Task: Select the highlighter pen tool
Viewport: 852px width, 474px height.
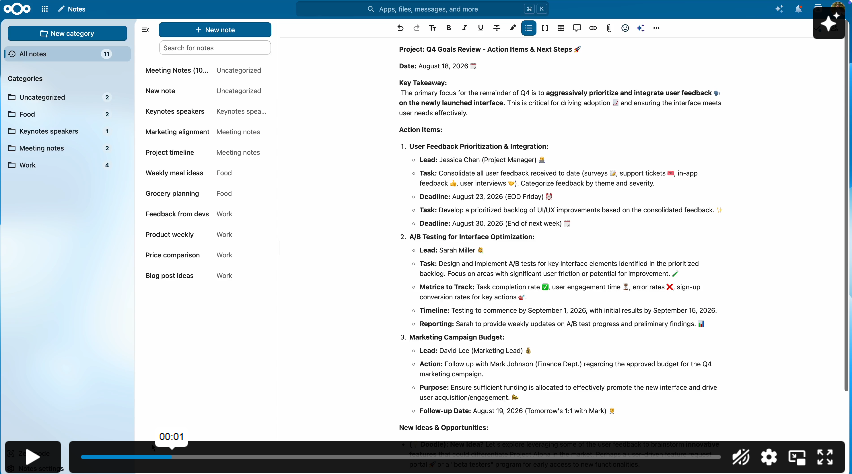Action: [x=512, y=28]
